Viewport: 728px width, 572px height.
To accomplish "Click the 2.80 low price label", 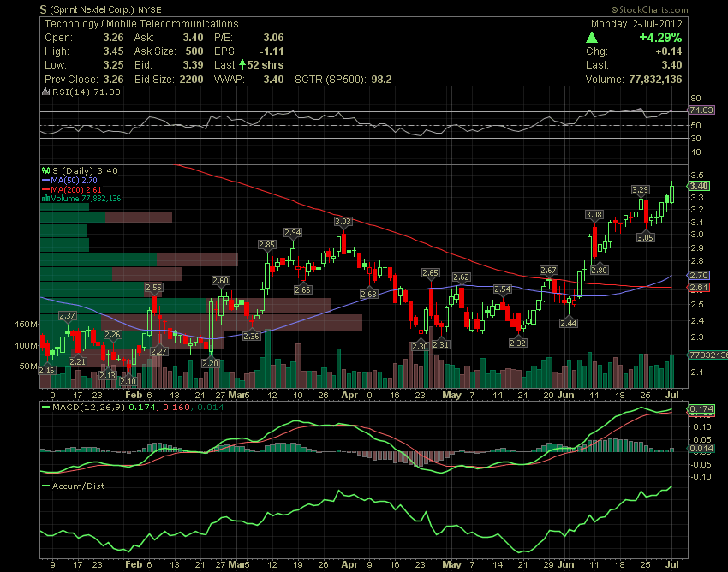I will (x=599, y=270).
